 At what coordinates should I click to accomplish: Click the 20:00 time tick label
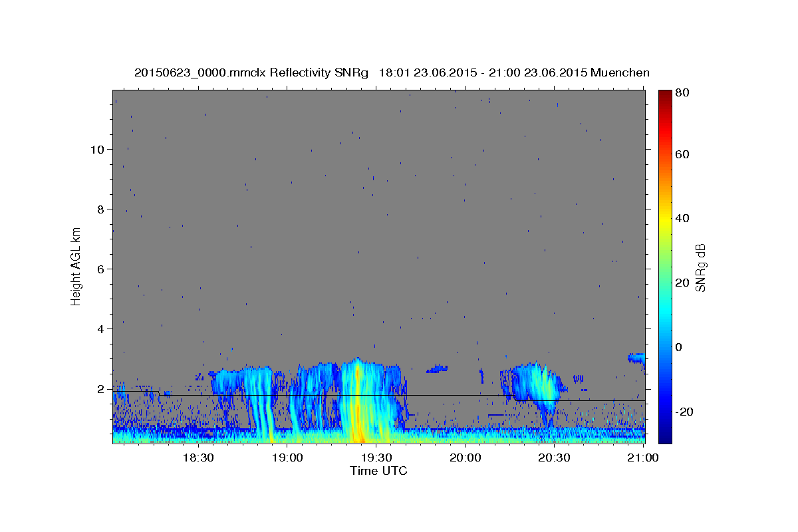click(465, 458)
